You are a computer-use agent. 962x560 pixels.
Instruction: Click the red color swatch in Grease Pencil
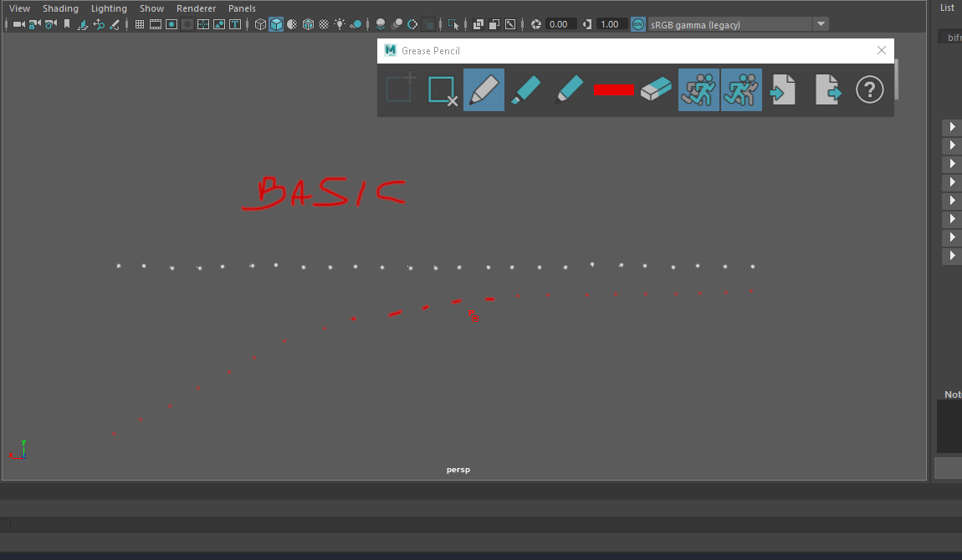pos(613,89)
